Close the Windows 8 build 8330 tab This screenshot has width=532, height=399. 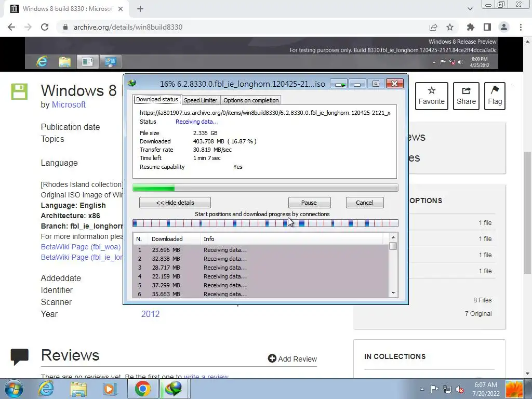(x=121, y=9)
